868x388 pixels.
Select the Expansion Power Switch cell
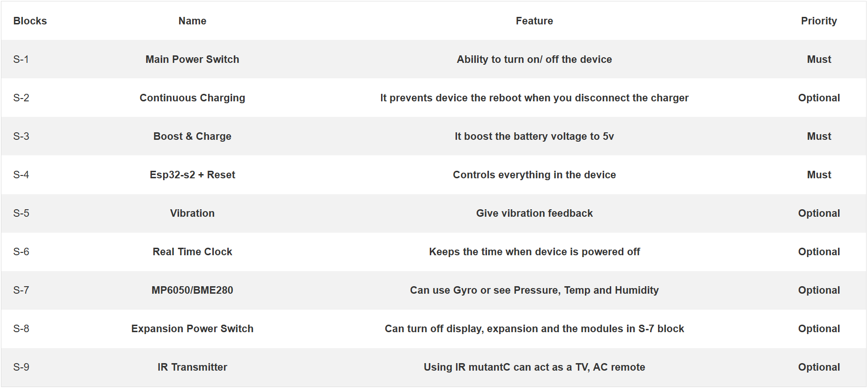point(192,329)
